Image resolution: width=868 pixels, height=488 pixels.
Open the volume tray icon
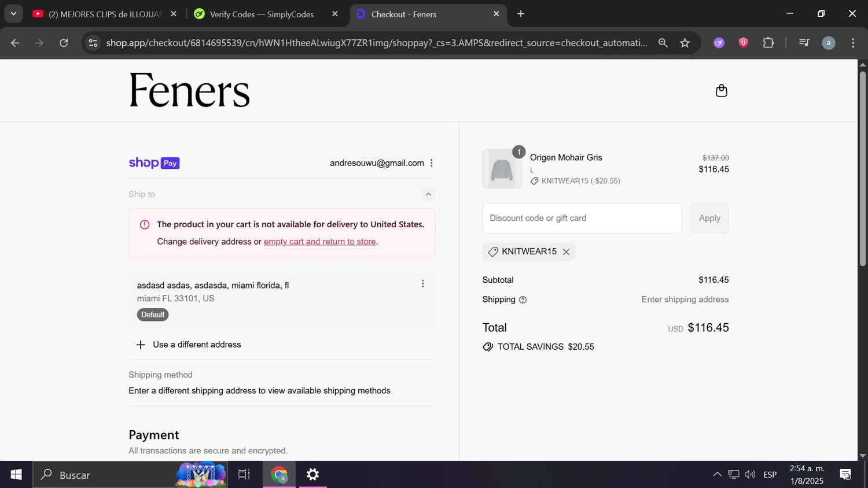pos(750,475)
